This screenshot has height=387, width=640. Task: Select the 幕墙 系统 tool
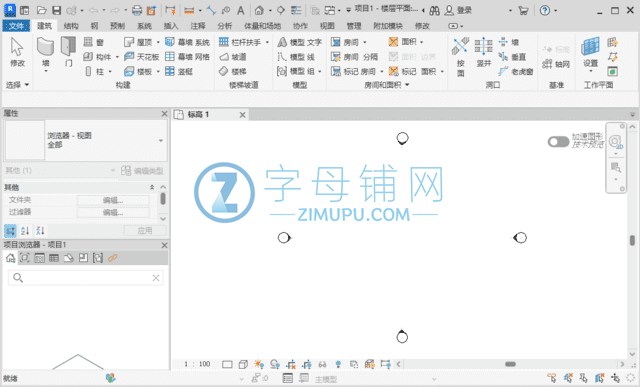[x=187, y=42]
